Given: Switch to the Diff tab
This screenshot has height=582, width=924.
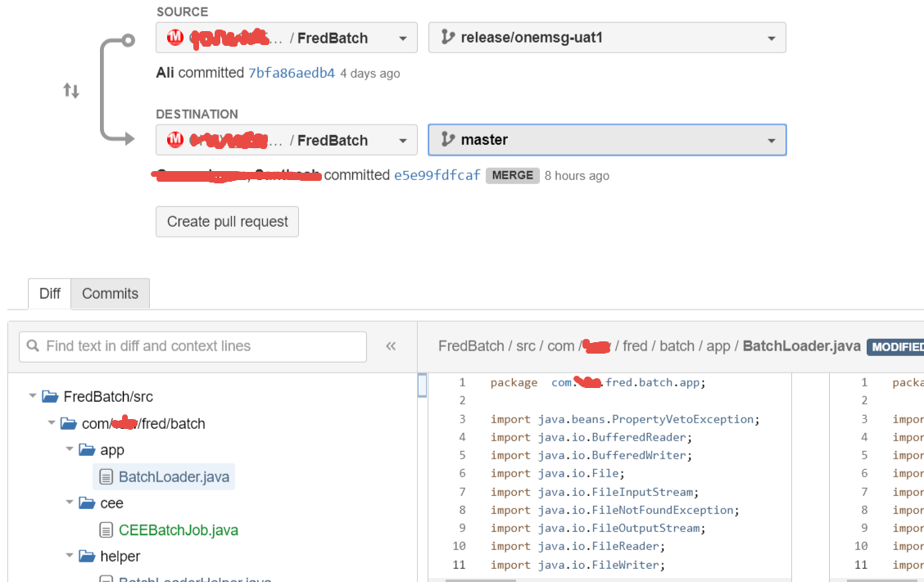Looking at the screenshot, I should pyautogui.click(x=49, y=293).
